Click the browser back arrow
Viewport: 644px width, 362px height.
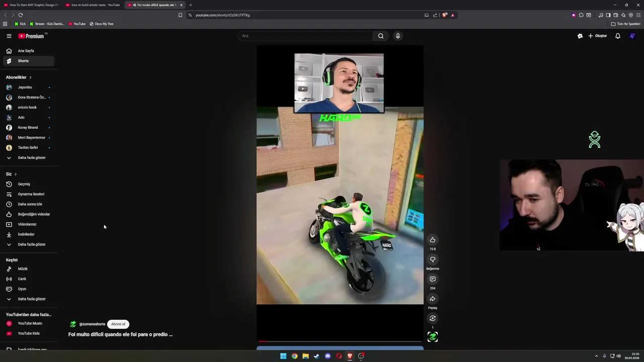pos(6,15)
